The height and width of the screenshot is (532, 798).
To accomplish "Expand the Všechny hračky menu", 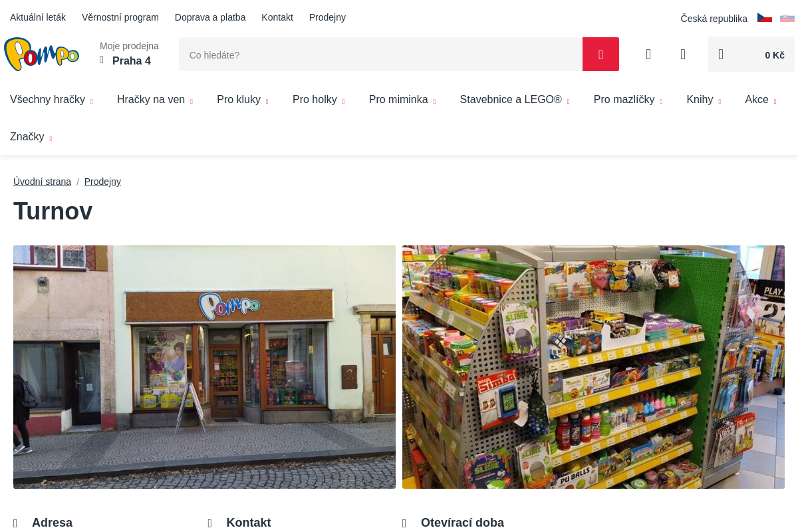I will tap(51, 100).
